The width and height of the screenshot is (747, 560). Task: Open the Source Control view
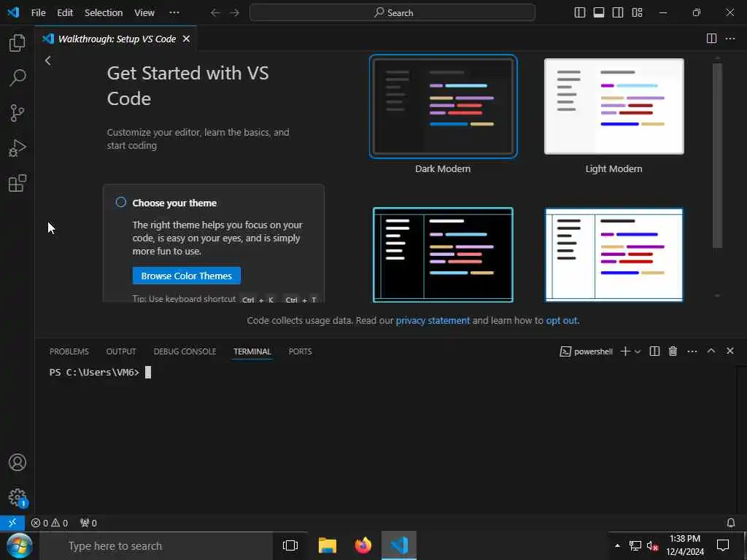point(18,113)
